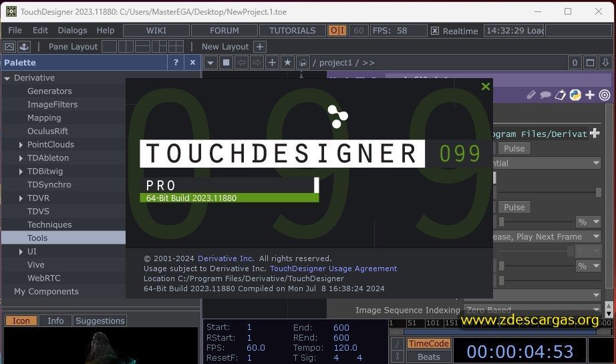Click the upper Pulse button
Screen dimensions: 616x364
[514, 148]
